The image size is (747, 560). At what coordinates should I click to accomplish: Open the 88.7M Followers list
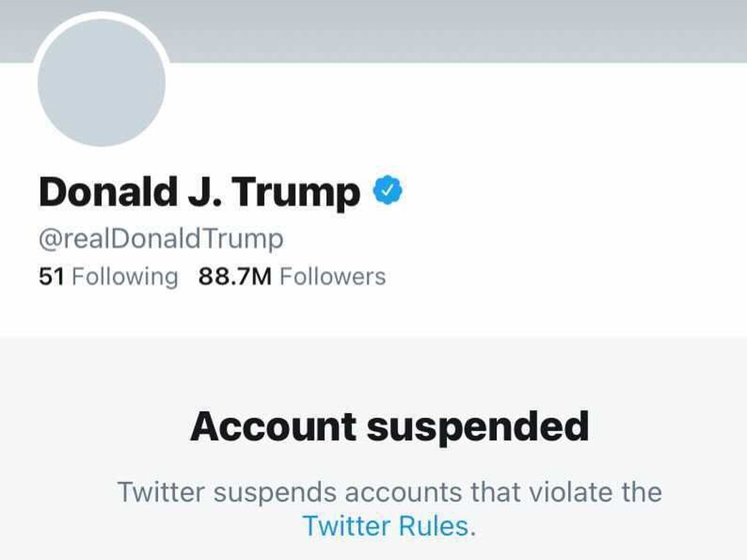[292, 277]
